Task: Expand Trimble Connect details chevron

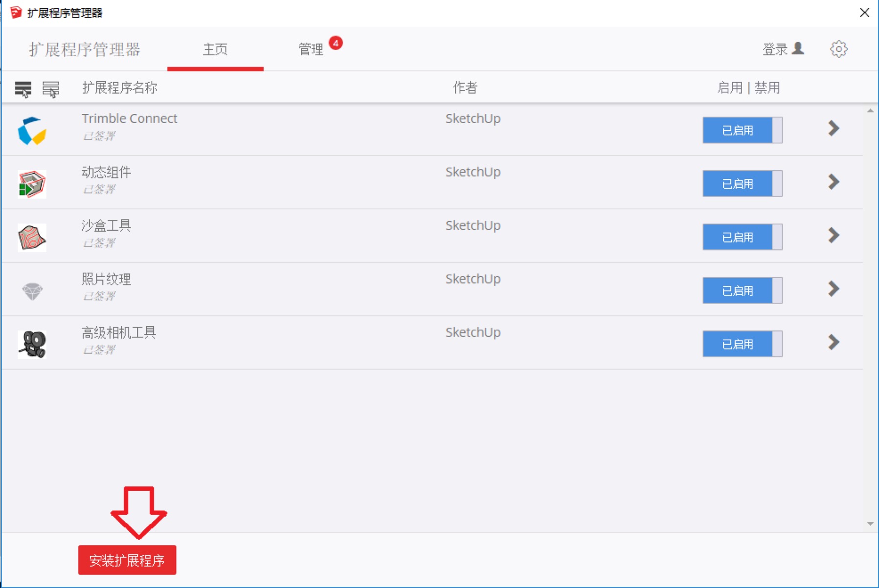Action: pyautogui.click(x=834, y=129)
